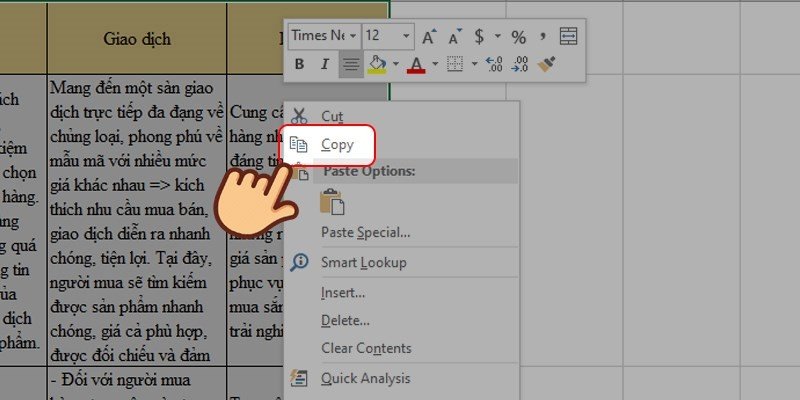Increase decimal places on the mini toolbar
This screenshot has width=800, height=400.
(x=493, y=64)
